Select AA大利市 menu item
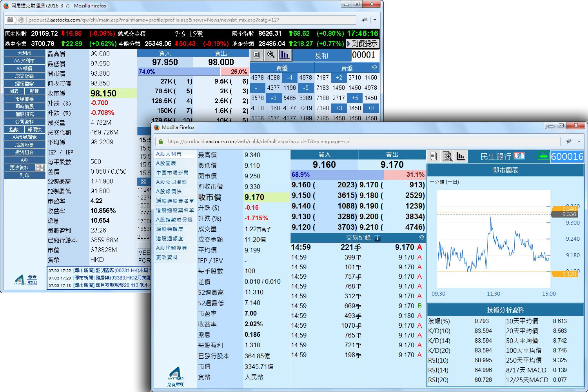 24,61
